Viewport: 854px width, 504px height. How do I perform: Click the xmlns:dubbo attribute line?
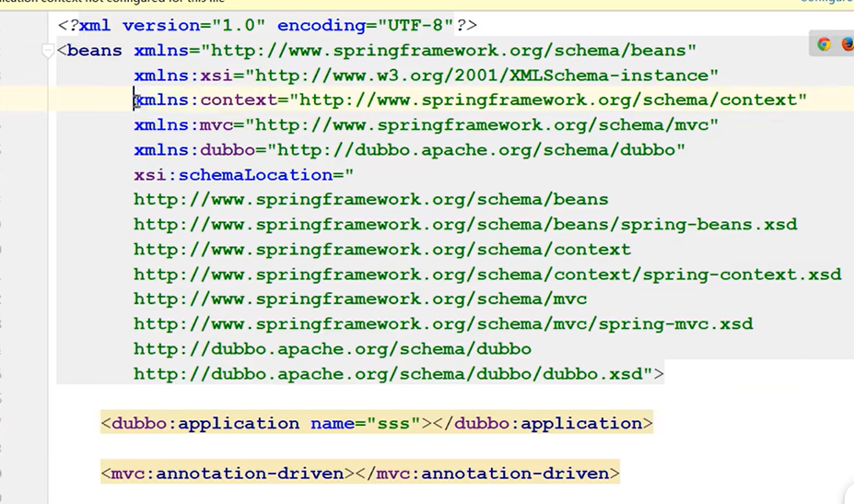(410, 150)
